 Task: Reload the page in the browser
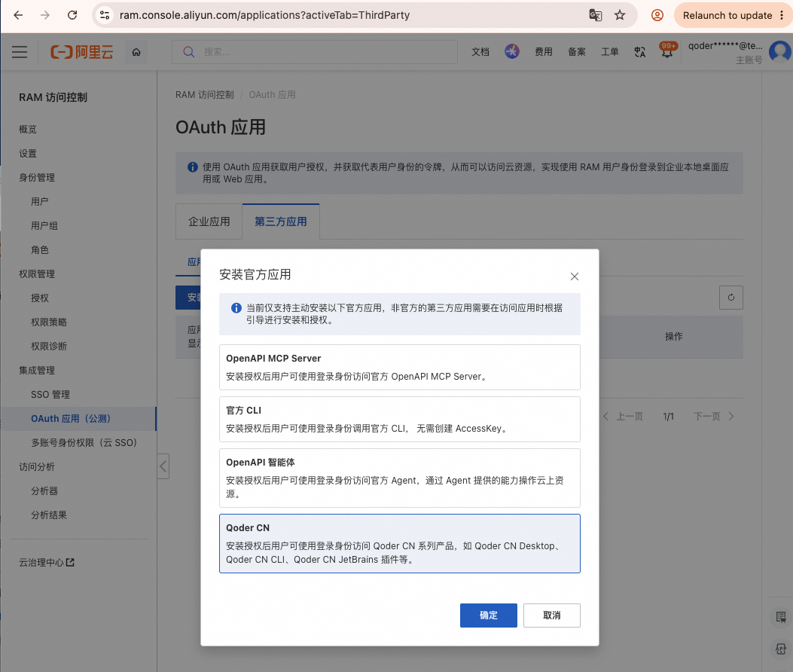72,15
